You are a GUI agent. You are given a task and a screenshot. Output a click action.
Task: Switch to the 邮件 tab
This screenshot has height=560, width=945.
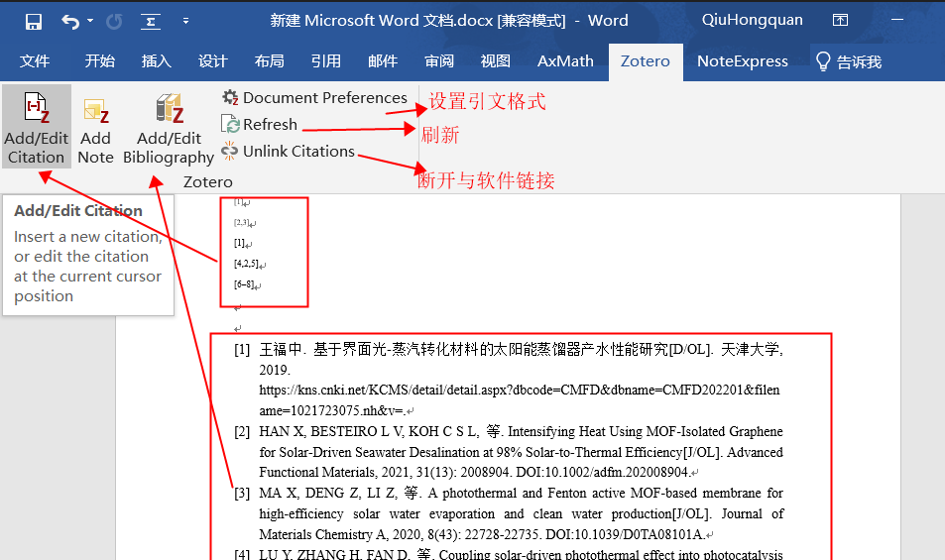tap(383, 61)
